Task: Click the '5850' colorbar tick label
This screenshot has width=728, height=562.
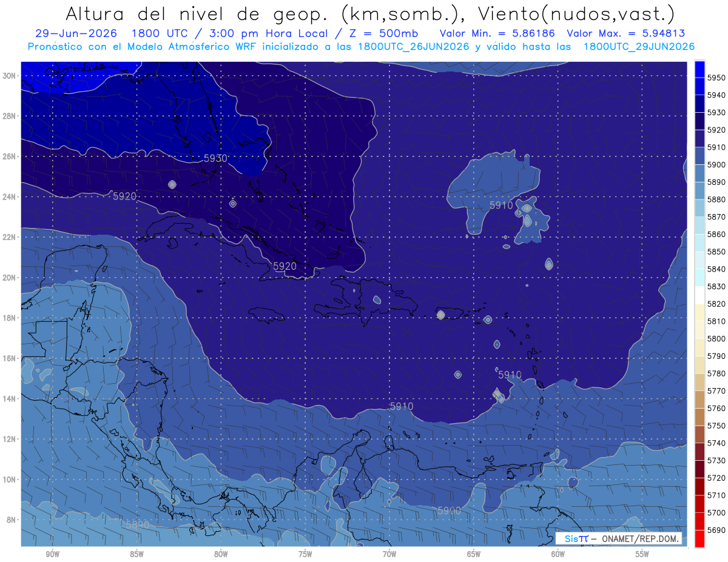Action: 716,252
